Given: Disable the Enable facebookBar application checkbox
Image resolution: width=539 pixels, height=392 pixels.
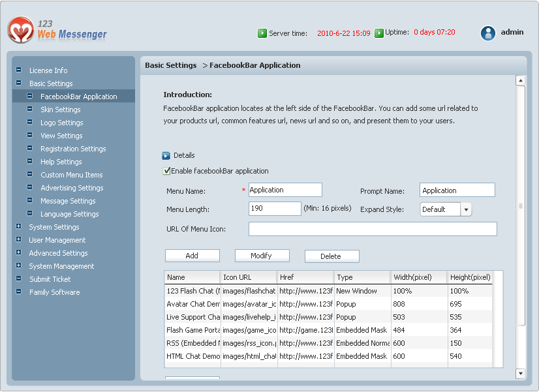Looking at the screenshot, I should [x=167, y=171].
